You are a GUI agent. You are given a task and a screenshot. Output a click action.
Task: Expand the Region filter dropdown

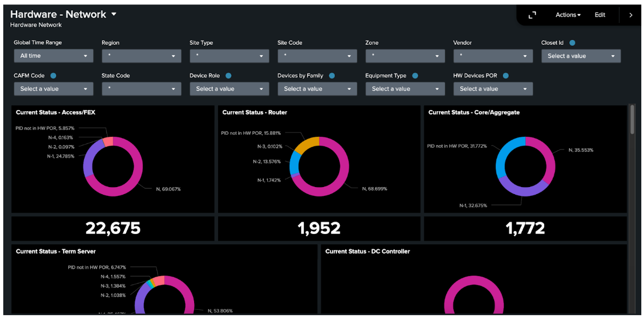tap(141, 56)
